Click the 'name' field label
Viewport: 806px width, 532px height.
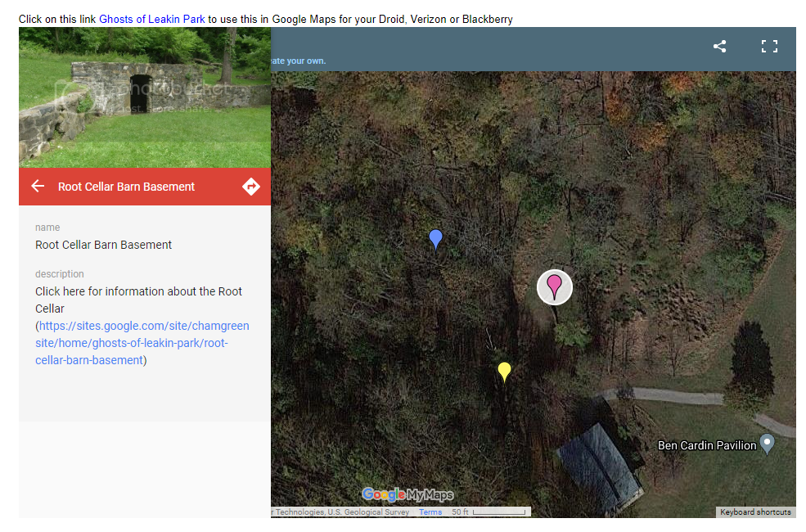tap(47, 228)
